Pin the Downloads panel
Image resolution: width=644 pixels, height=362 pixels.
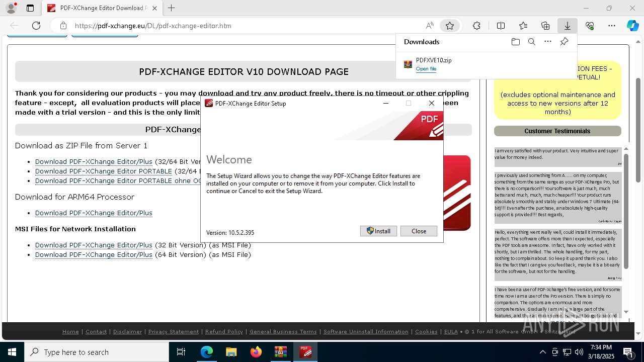pos(564,42)
